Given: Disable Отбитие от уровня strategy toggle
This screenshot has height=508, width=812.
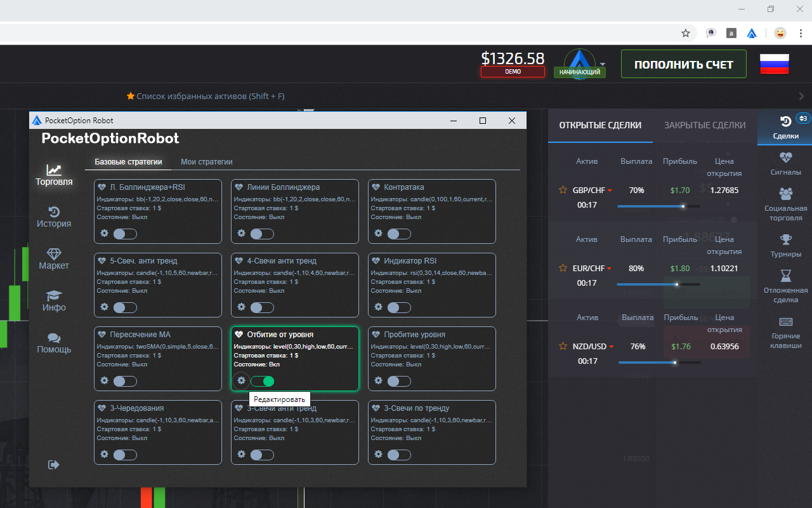Looking at the screenshot, I should pos(262,381).
